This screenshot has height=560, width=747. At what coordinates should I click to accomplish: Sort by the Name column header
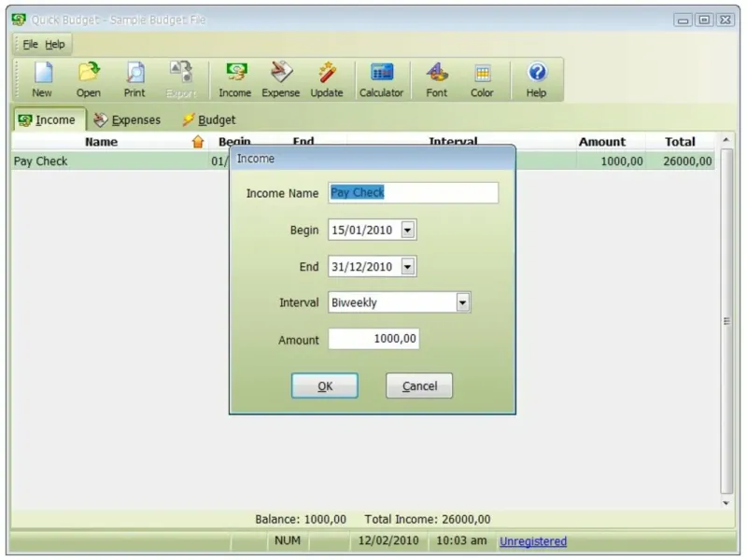[102, 142]
